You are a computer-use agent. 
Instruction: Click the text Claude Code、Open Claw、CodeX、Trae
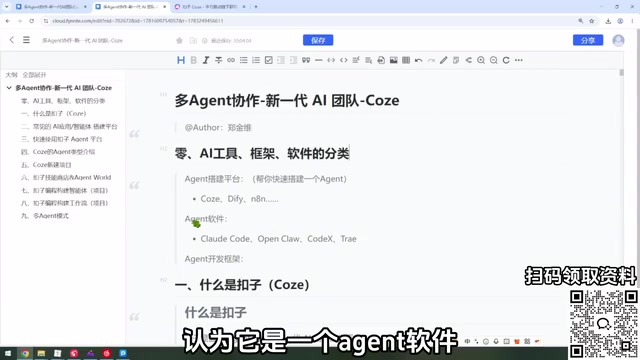(x=278, y=239)
